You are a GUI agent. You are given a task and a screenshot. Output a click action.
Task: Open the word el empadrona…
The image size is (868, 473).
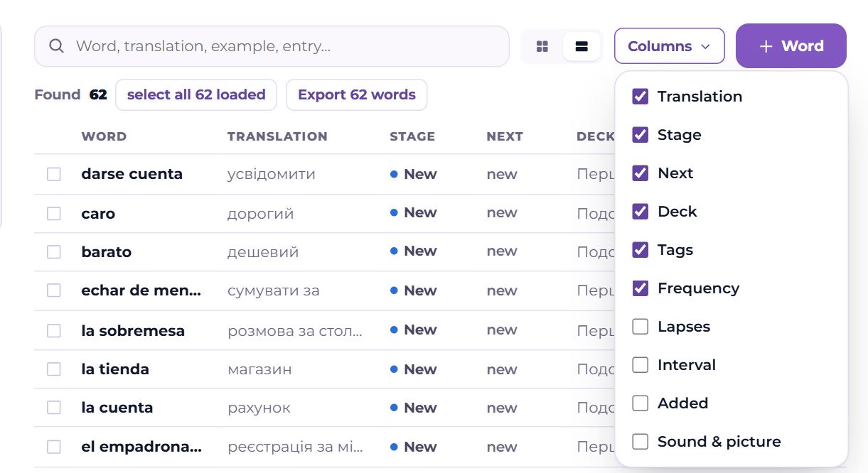tap(141, 447)
